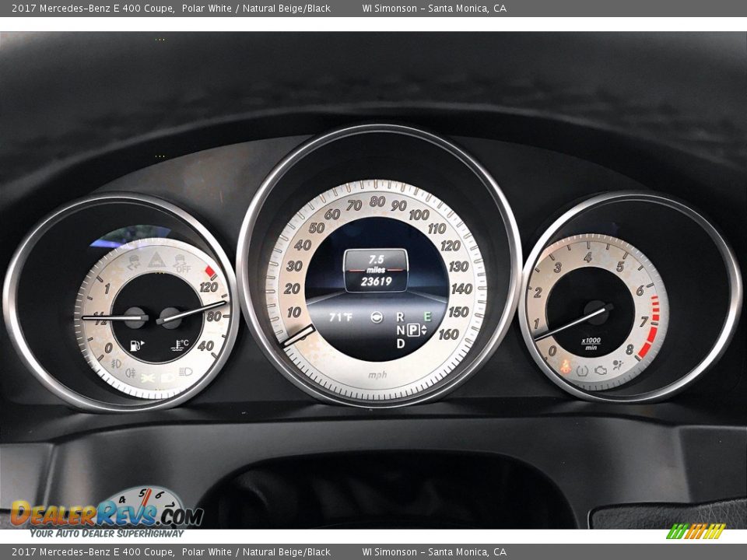The image size is (747, 560).
Task: Click the fuel gauge needle
Action: 114,317
